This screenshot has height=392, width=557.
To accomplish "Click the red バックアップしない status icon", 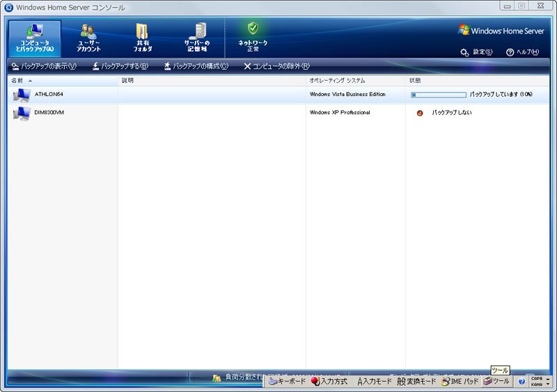I will [x=420, y=113].
